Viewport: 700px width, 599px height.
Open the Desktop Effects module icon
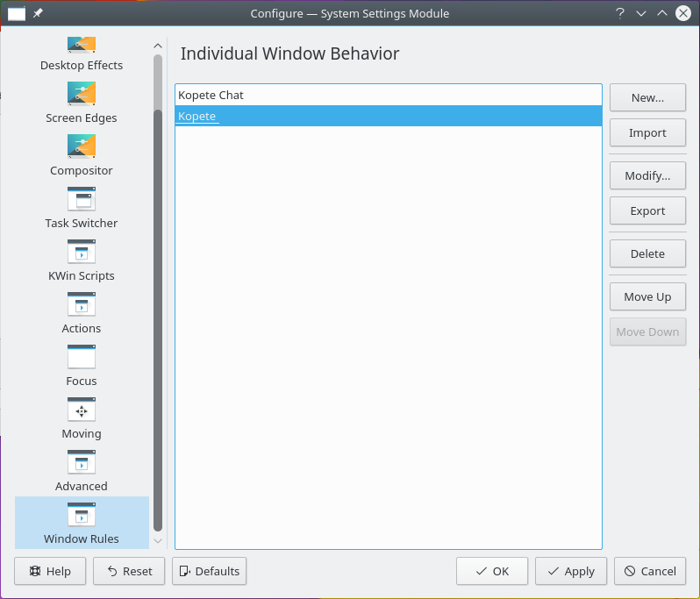[82, 45]
